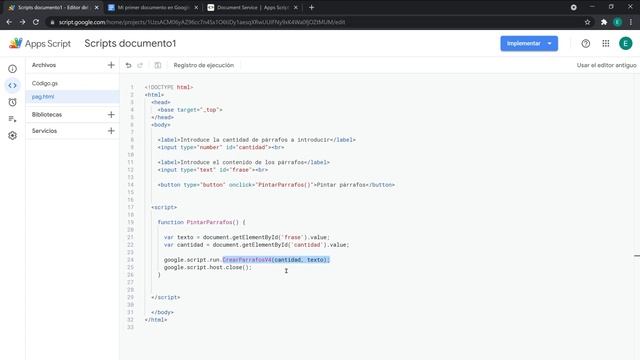The image size is (640, 360).
Task: Open Chrome three-dot menu
Action: (x=631, y=22)
